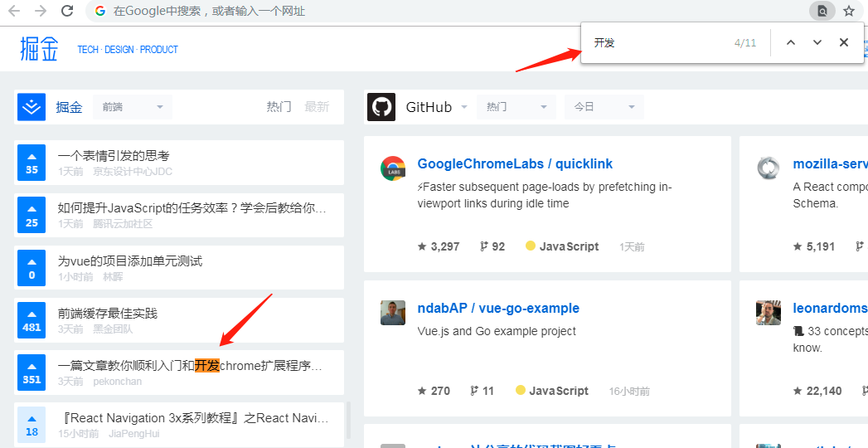The image size is (868, 448).
Task: Click the 5,191 star count
Action: point(814,246)
